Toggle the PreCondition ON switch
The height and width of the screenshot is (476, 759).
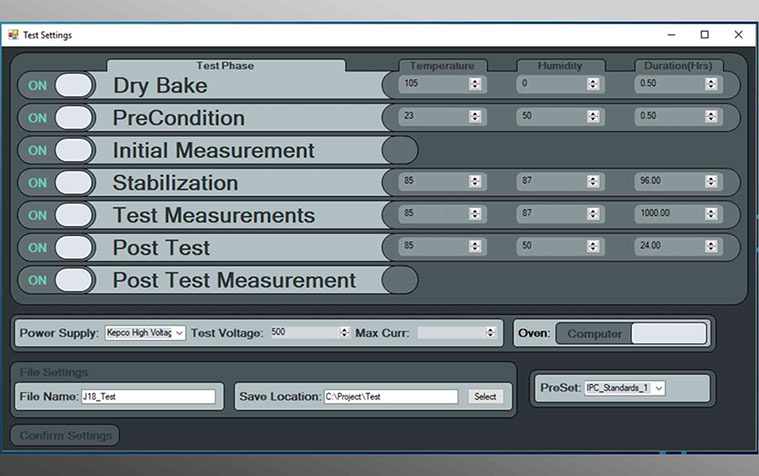57,118
